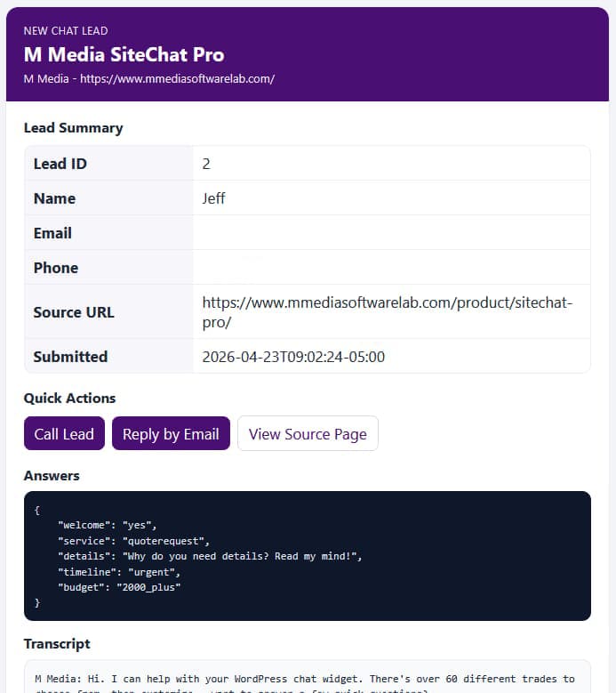Click the Quick Actions heading
Screen dimensions: 616x693
click(69, 399)
